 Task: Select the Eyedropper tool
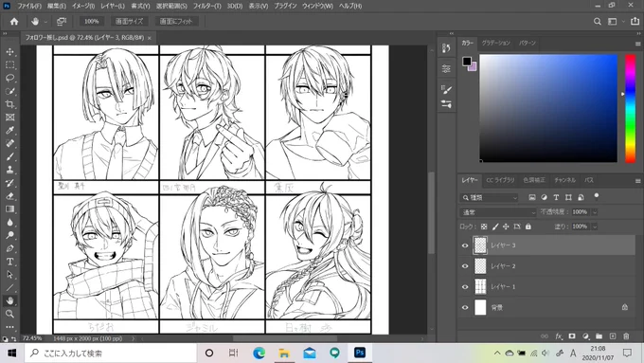(x=9, y=130)
